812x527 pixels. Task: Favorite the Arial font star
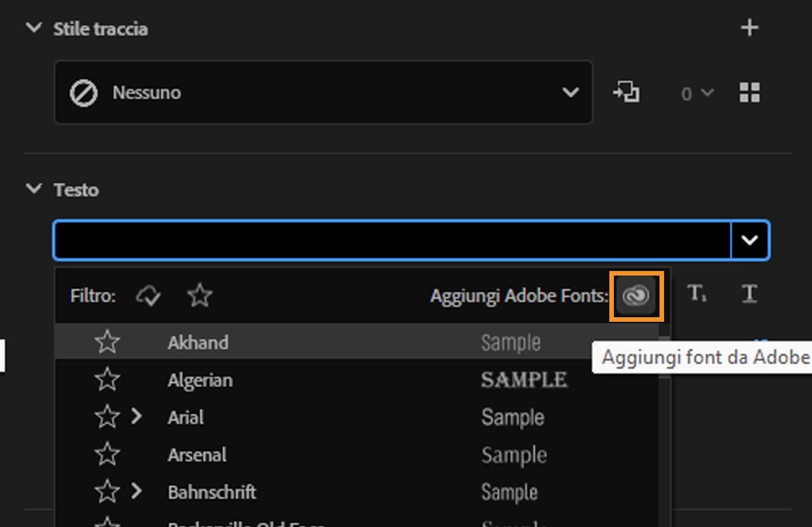click(x=108, y=417)
